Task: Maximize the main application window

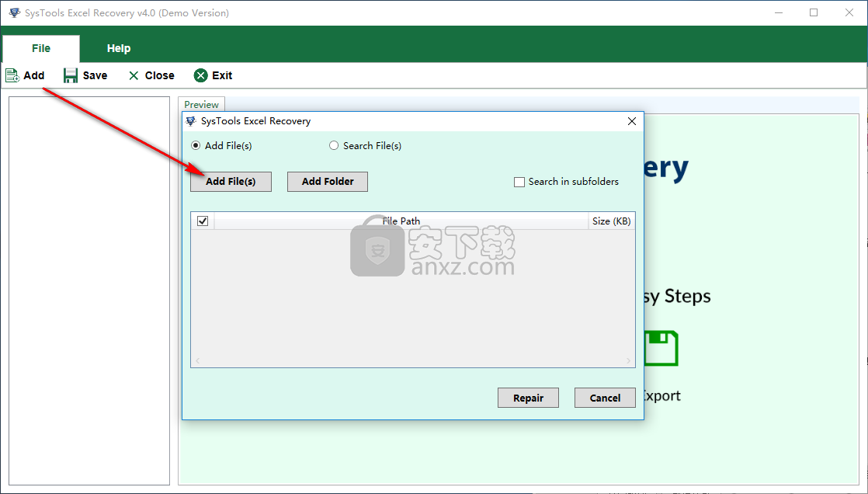Action: tap(814, 12)
